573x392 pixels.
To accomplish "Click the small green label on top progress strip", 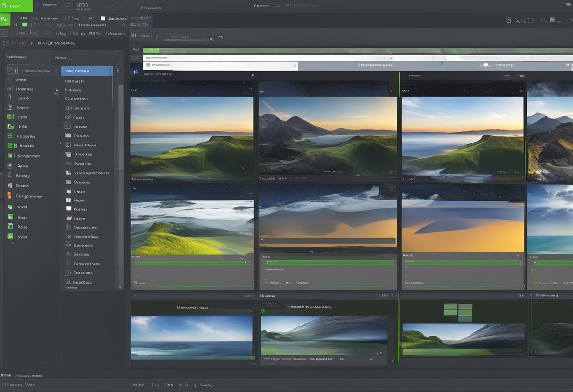I will tap(151, 50).
